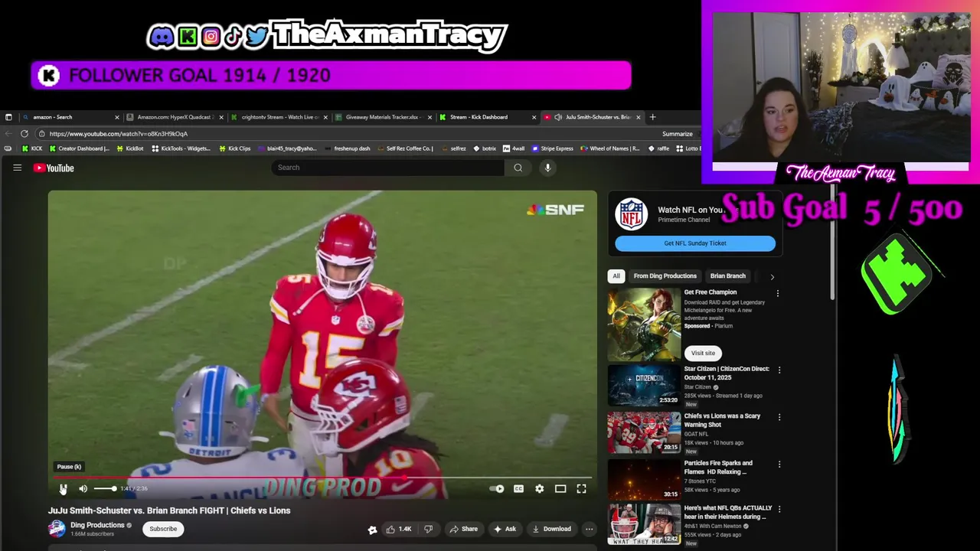Toggle the autoplay switch in the player

tap(498, 488)
